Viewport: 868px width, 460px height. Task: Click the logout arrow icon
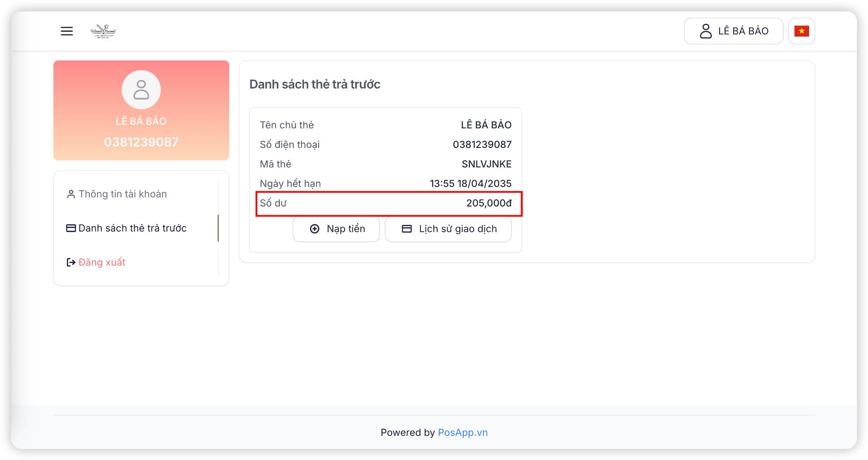(71, 263)
